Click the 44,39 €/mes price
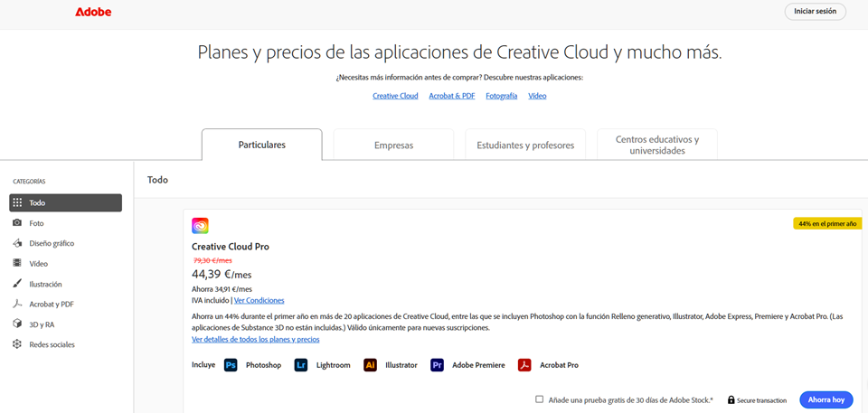The width and height of the screenshot is (868, 413). (x=222, y=274)
